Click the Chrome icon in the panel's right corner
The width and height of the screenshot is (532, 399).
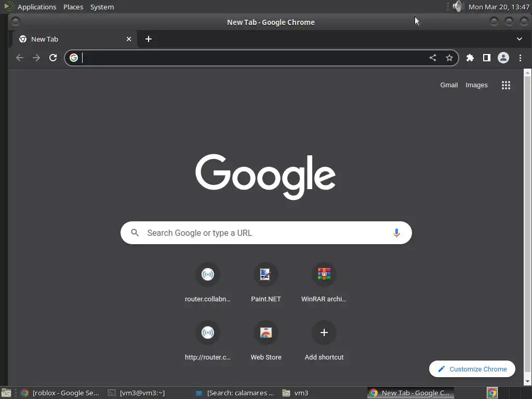click(x=492, y=393)
